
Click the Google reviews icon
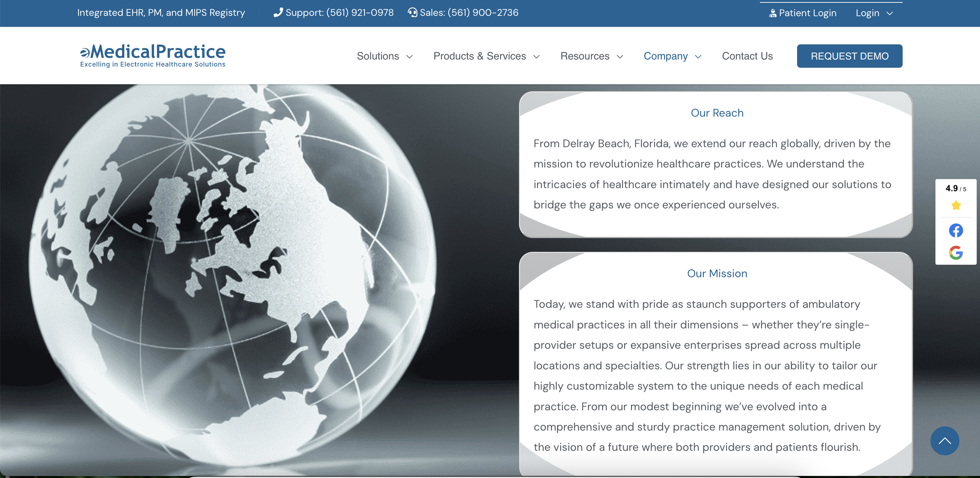(x=955, y=253)
